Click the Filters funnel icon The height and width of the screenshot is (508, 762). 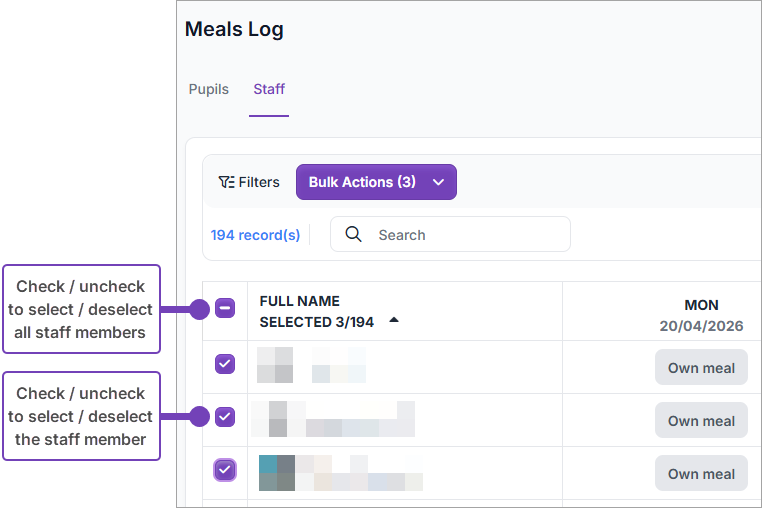point(226,182)
